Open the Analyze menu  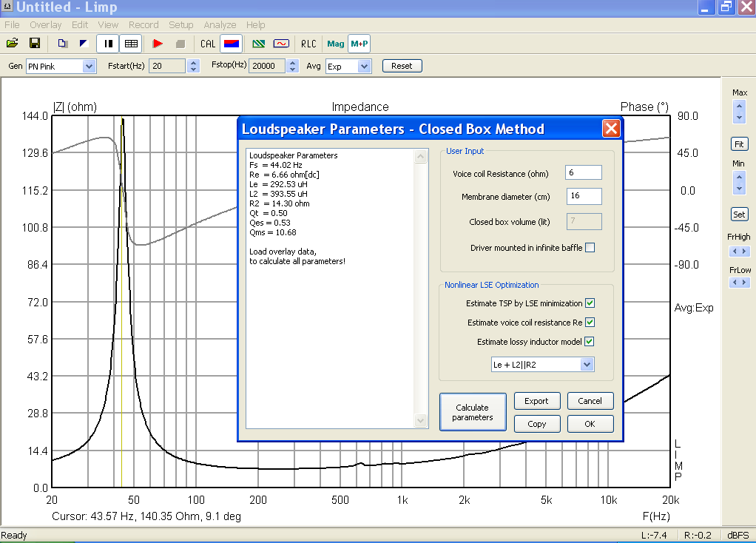point(220,25)
